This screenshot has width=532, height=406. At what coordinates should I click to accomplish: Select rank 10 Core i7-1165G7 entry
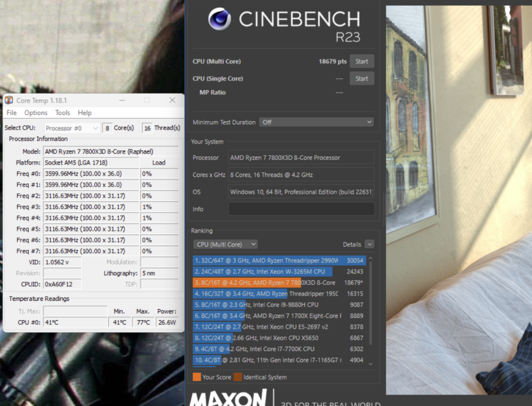[x=280, y=360]
